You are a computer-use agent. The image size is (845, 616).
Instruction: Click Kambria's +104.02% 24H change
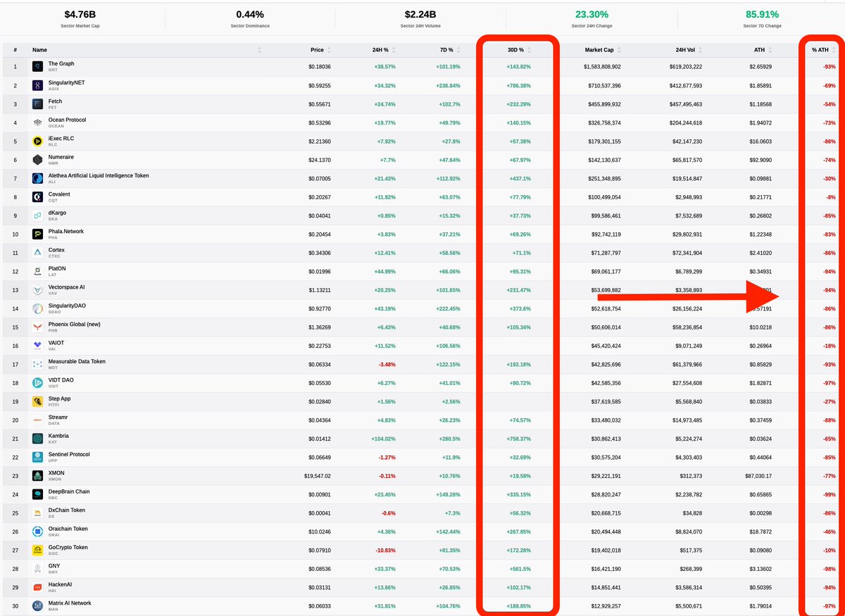click(383, 439)
